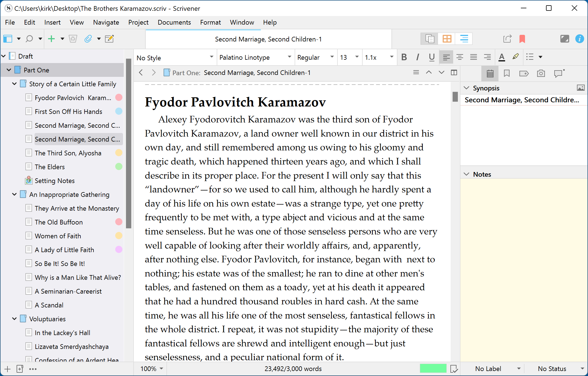Open the Snapshots camera tab in inspector
The height and width of the screenshot is (376, 588).
click(541, 73)
